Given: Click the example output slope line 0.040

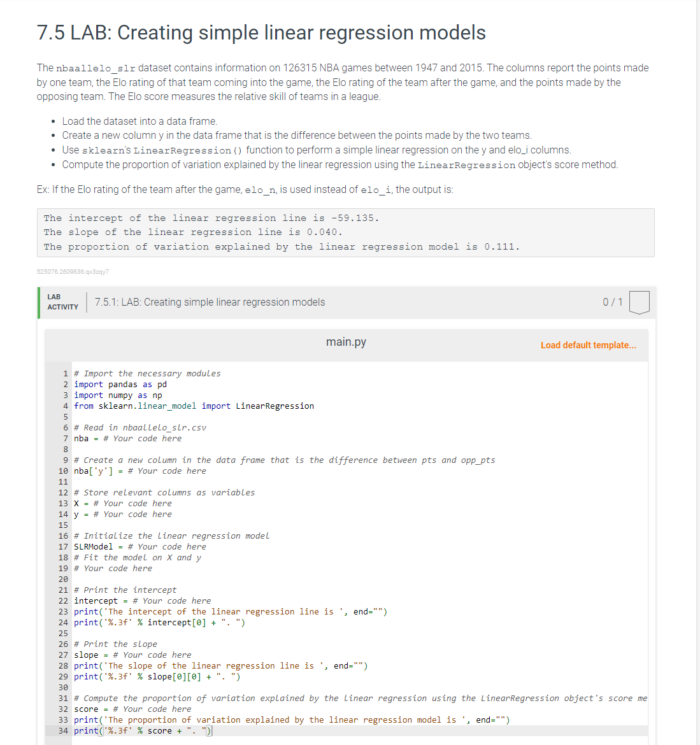Looking at the screenshot, I should pyautogui.click(x=193, y=232).
